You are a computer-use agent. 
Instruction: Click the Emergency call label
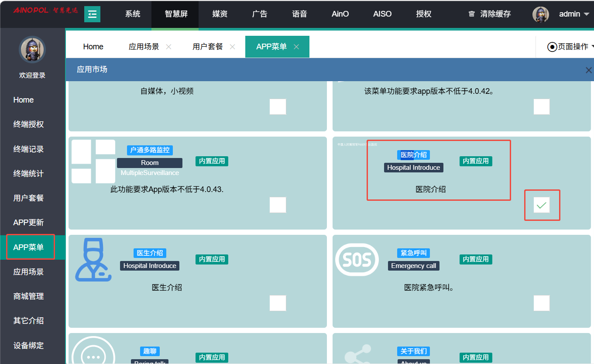(414, 266)
